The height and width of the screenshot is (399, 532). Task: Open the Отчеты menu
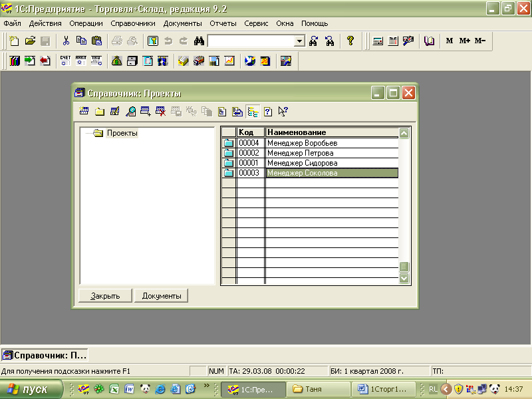click(x=223, y=23)
